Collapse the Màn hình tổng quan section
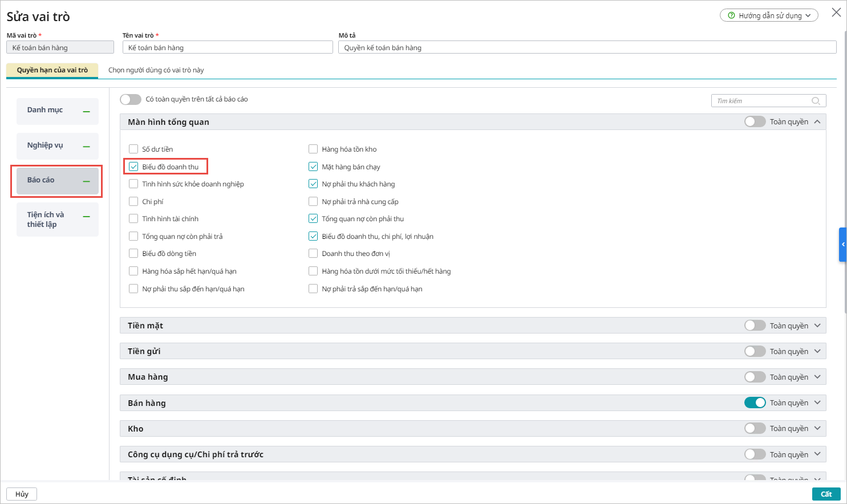The width and height of the screenshot is (847, 504). (x=817, y=122)
